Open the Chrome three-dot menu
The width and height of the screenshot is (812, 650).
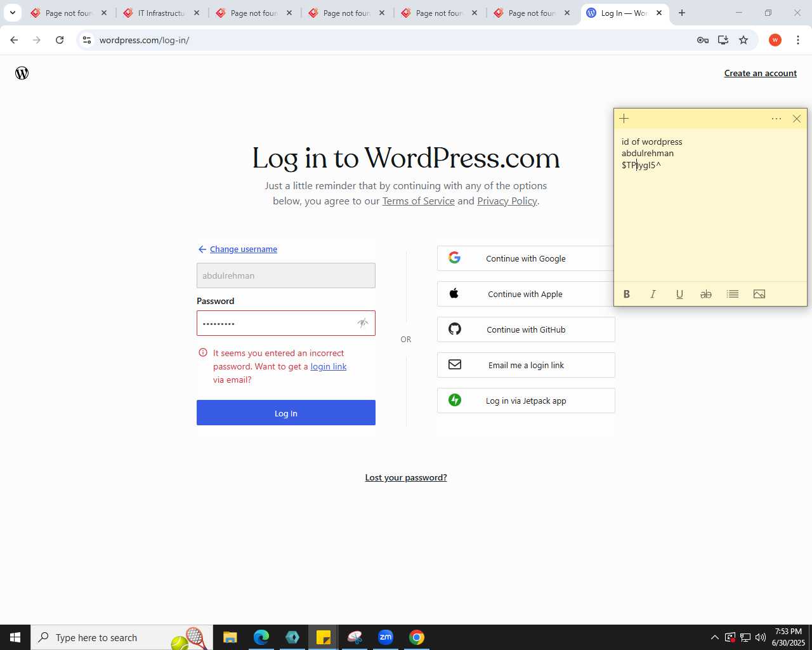tap(798, 40)
